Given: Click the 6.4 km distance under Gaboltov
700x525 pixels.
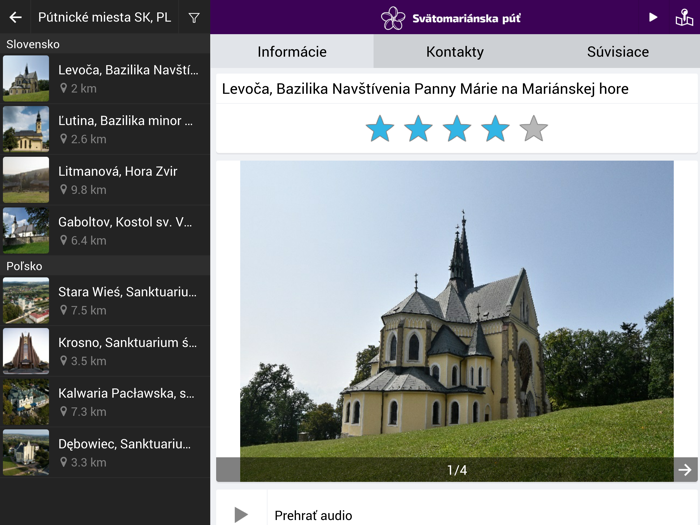Looking at the screenshot, I should tap(88, 241).
